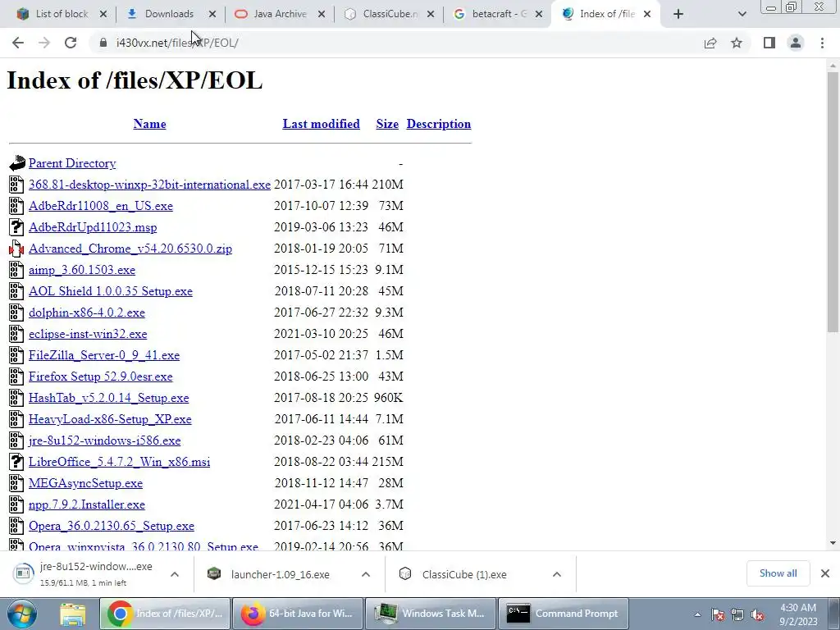Click the browser forward arrow

point(44,43)
